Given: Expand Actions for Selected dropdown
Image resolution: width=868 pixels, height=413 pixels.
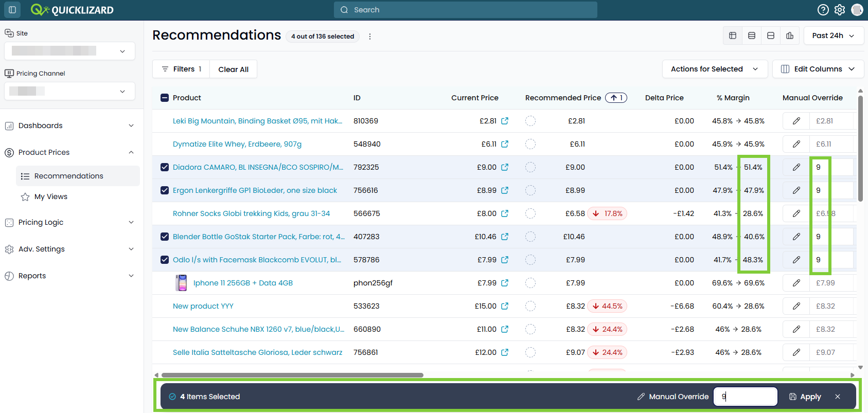Looking at the screenshot, I should (x=715, y=69).
